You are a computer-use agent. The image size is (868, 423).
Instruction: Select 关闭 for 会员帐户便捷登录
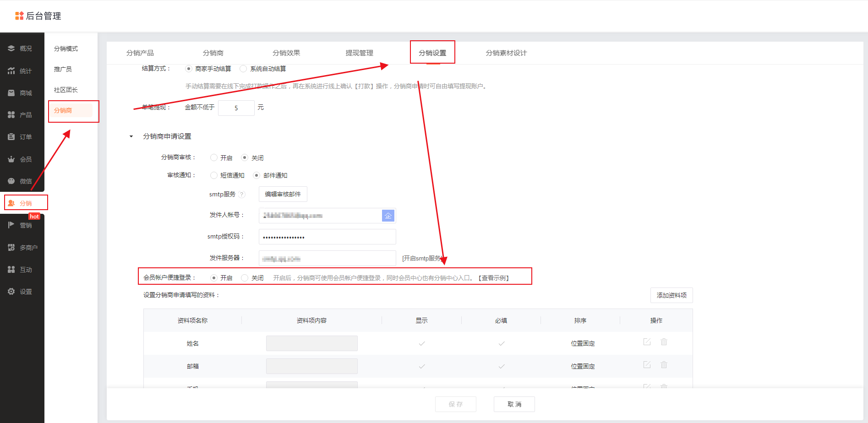coord(245,278)
